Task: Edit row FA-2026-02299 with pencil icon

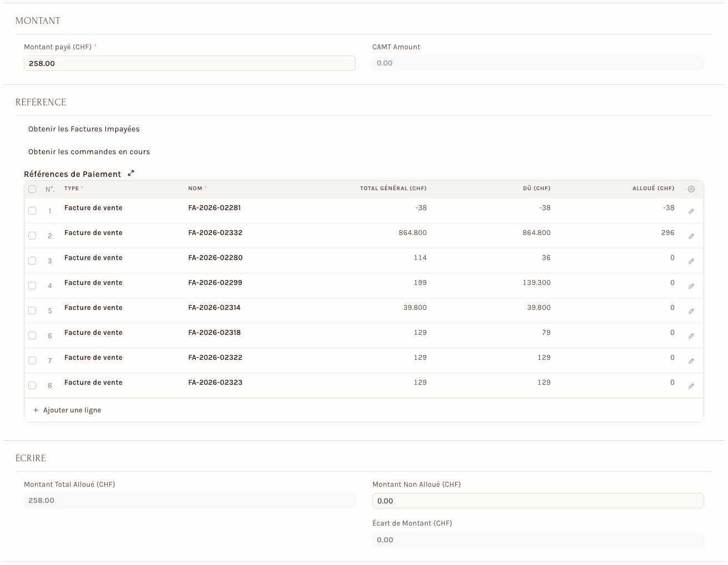Action: pyautogui.click(x=691, y=286)
